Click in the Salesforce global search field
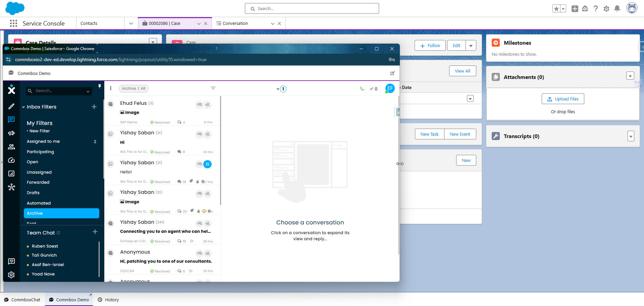 click(312, 9)
